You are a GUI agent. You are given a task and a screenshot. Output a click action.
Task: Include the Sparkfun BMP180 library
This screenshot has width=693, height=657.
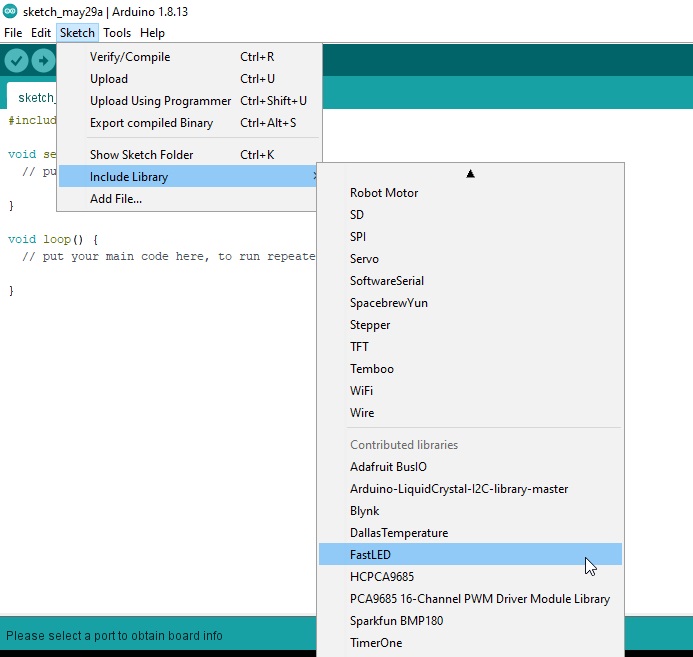pyautogui.click(x=470, y=621)
